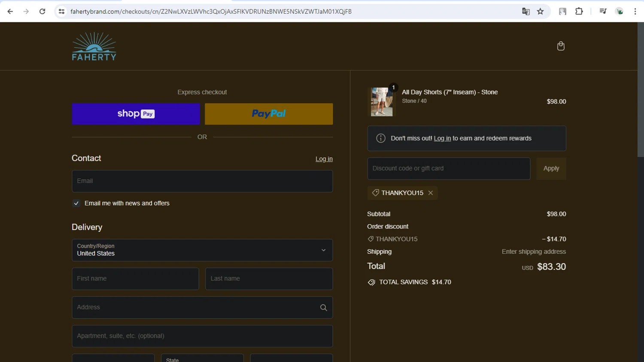
Task: Open the Chrome three-dot menu
Action: 635,12
